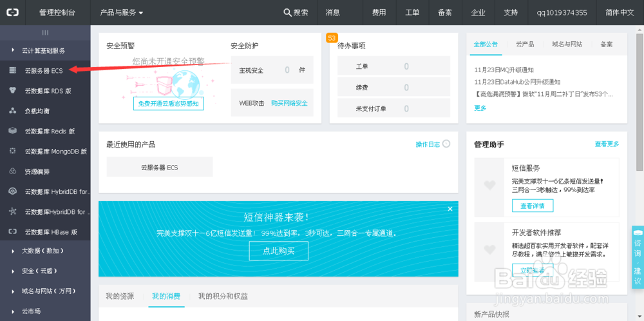Expand 产品与服务 dropdown menu
The image size is (644, 321).
click(x=122, y=13)
